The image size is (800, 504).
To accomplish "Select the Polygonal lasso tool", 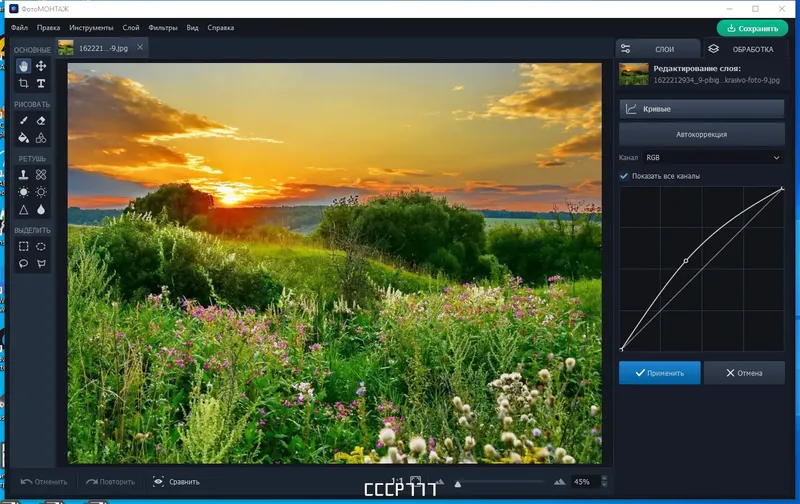I will [41, 264].
